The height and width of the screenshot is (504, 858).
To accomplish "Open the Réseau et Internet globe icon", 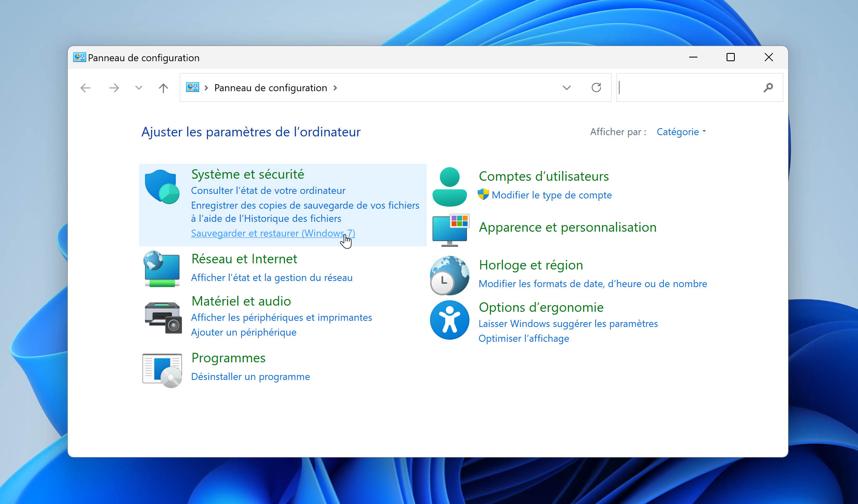I will pyautogui.click(x=162, y=269).
